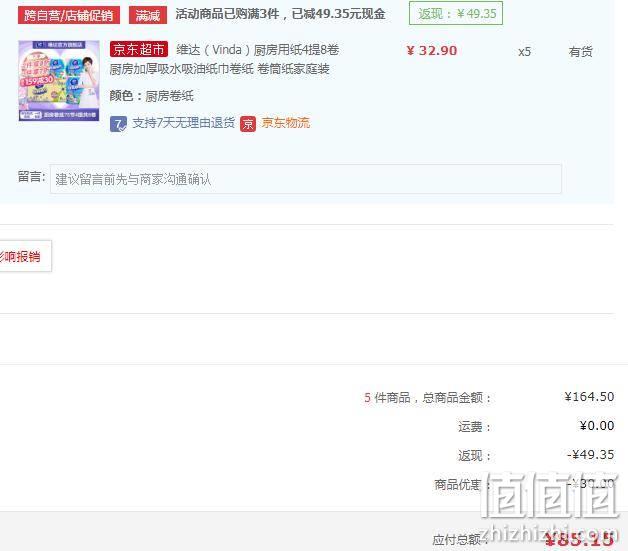Open the Vinda kitchen paper product thumbnail
The image size is (628, 551).
pyautogui.click(x=59, y=80)
